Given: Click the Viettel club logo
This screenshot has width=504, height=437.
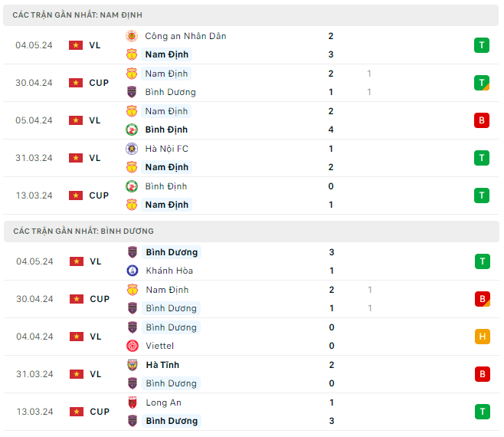Looking at the screenshot, I should tap(132, 346).
